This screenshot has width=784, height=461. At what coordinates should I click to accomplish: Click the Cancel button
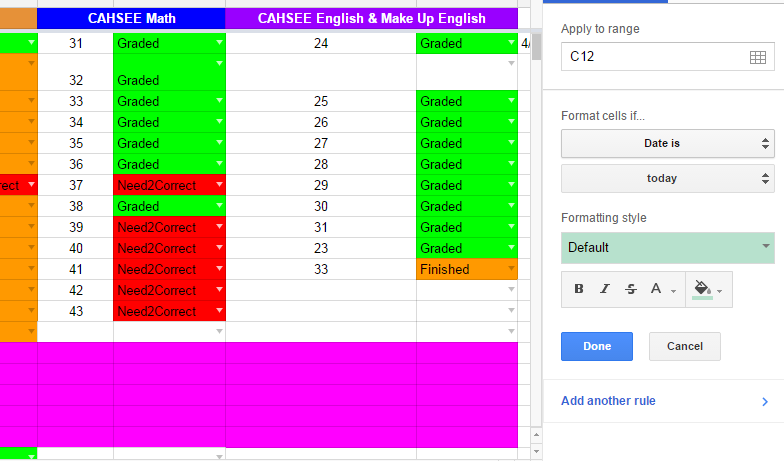(x=684, y=346)
